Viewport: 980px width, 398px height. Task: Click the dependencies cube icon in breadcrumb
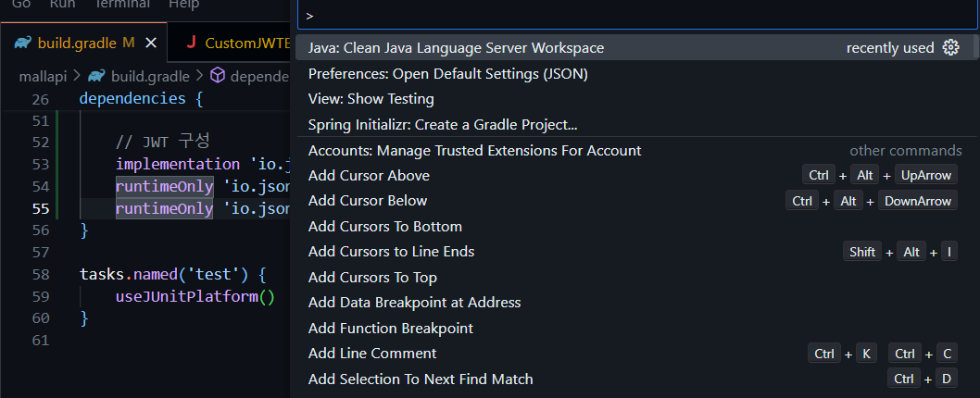coord(217,76)
